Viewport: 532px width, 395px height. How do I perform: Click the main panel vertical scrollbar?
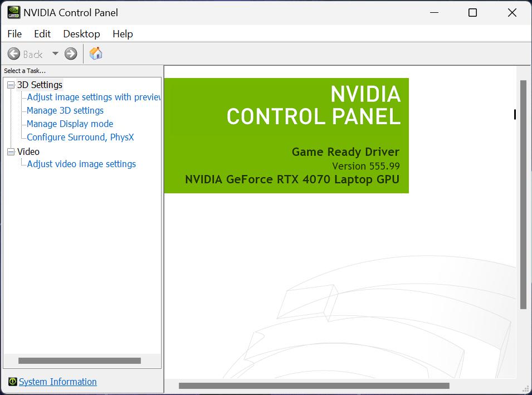[x=523, y=195]
